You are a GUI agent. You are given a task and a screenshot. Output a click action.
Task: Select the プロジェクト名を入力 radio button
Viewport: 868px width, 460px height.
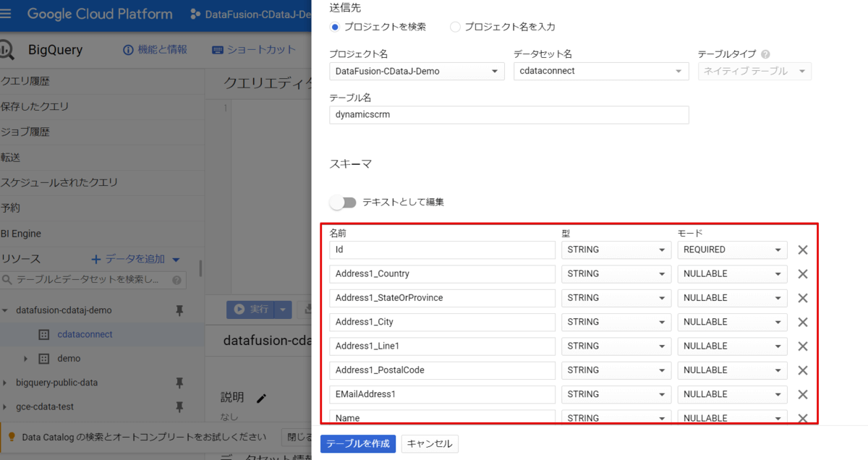point(455,27)
